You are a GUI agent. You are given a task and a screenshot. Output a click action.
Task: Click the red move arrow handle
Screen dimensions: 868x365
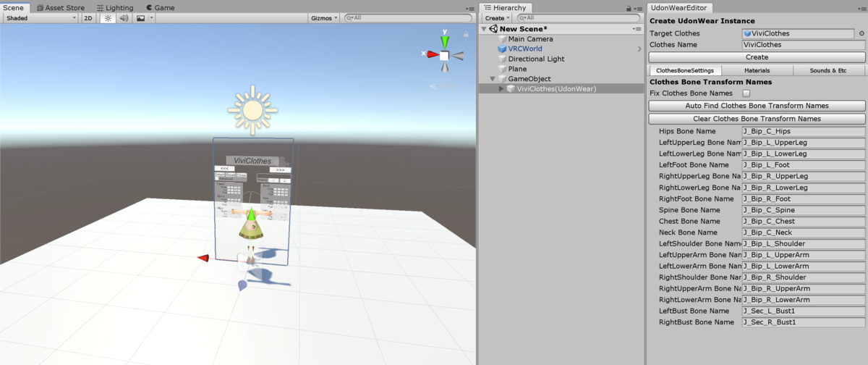tap(203, 258)
